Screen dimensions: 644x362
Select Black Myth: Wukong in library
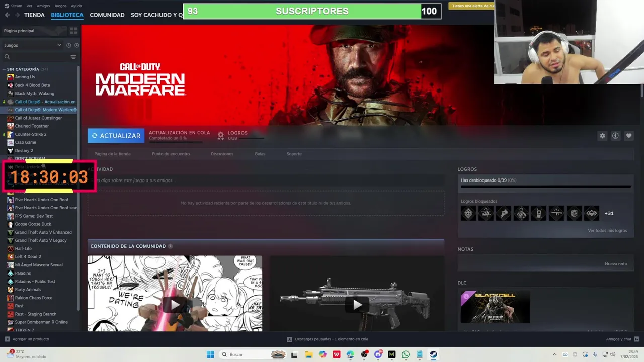(x=34, y=94)
